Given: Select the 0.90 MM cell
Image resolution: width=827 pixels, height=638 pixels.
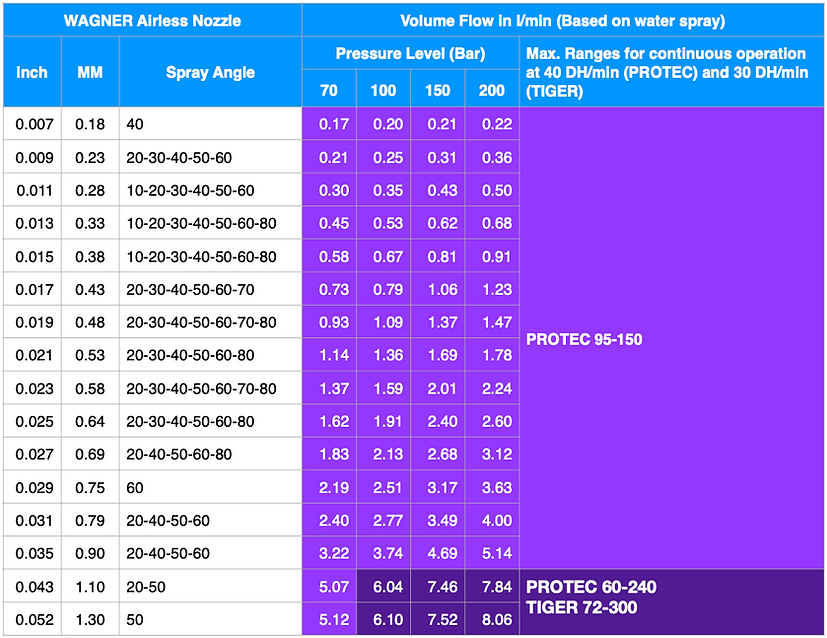Looking at the screenshot, I should click(x=90, y=553).
